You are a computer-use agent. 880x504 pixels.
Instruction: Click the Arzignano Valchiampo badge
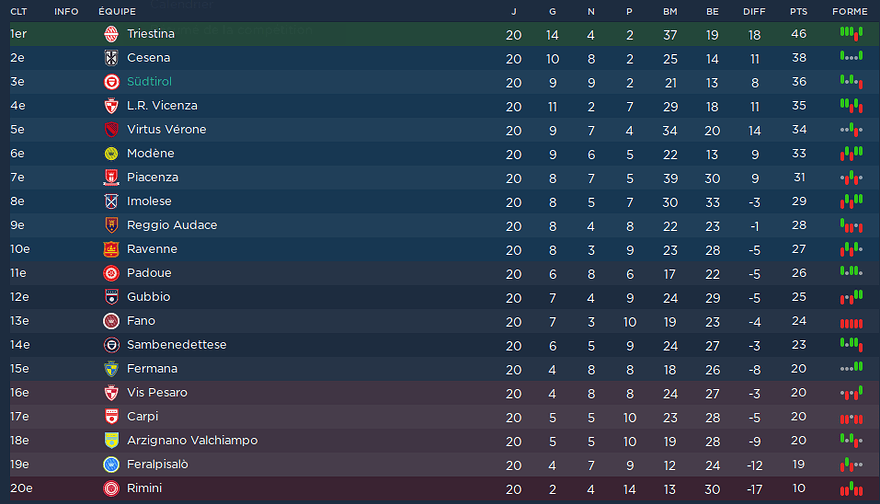pyautogui.click(x=111, y=441)
